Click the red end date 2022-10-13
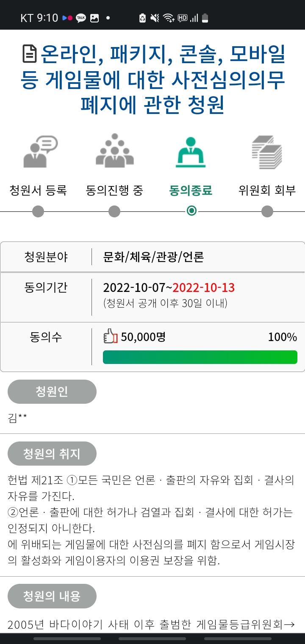This screenshot has width=305, height=644. point(204,288)
